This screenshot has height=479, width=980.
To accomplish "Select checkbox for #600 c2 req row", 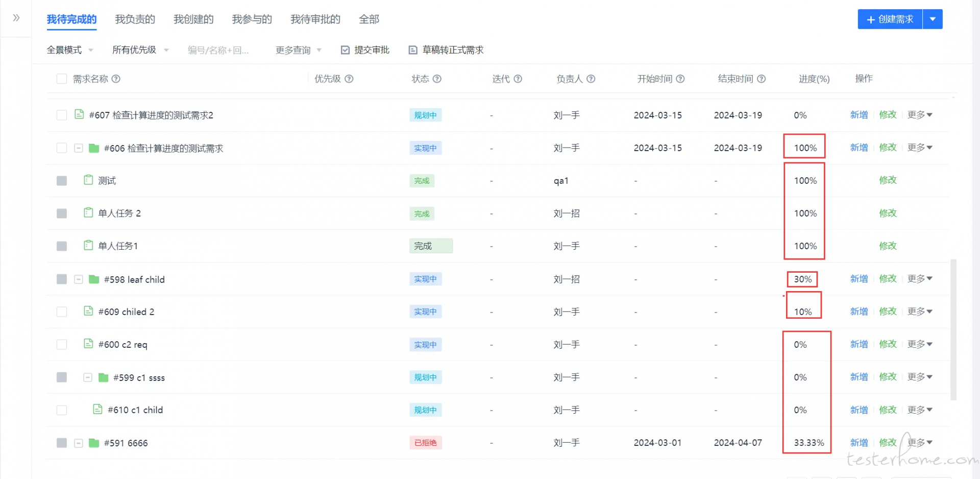I will coord(62,345).
